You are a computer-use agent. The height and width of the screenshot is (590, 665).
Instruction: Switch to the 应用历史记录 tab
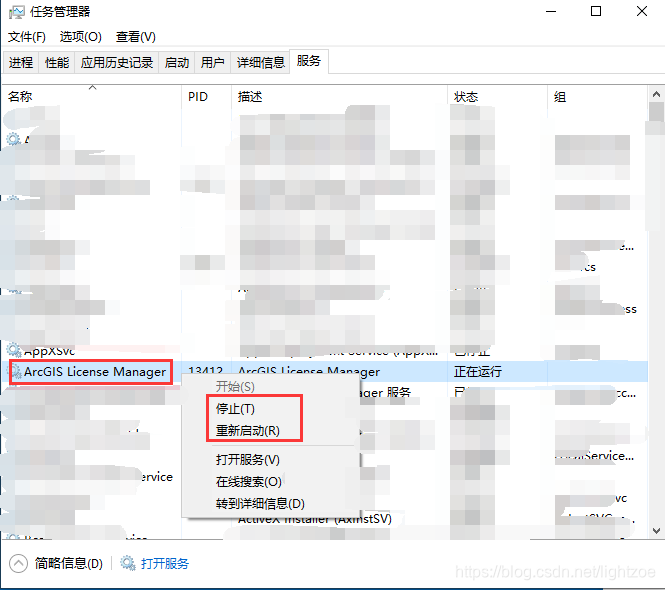coord(117,63)
